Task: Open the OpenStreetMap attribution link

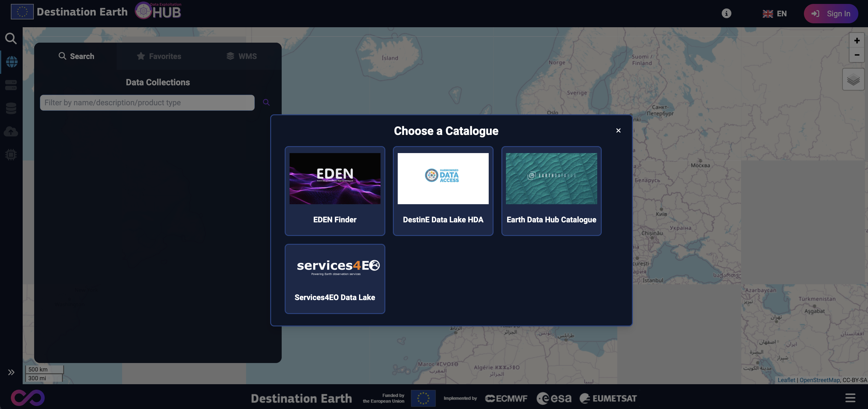Action: point(819,380)
